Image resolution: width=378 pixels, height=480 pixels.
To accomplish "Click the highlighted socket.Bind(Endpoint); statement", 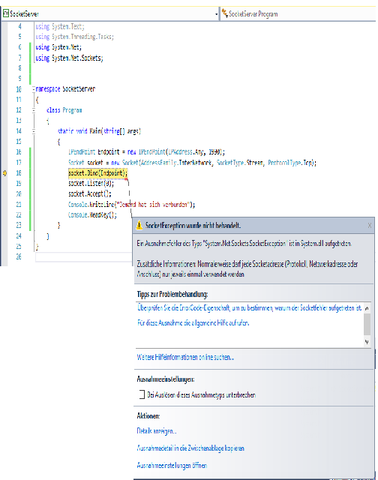I will 98,173.
